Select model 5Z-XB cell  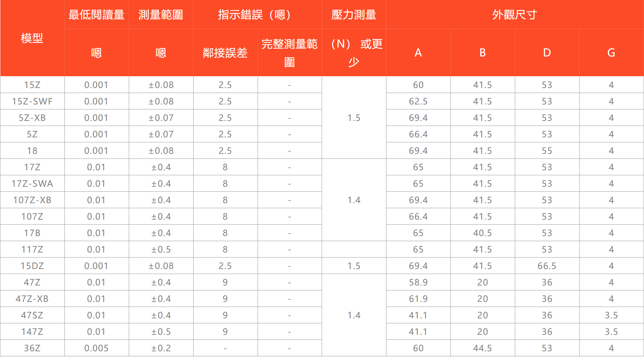(x=32, y=118)
